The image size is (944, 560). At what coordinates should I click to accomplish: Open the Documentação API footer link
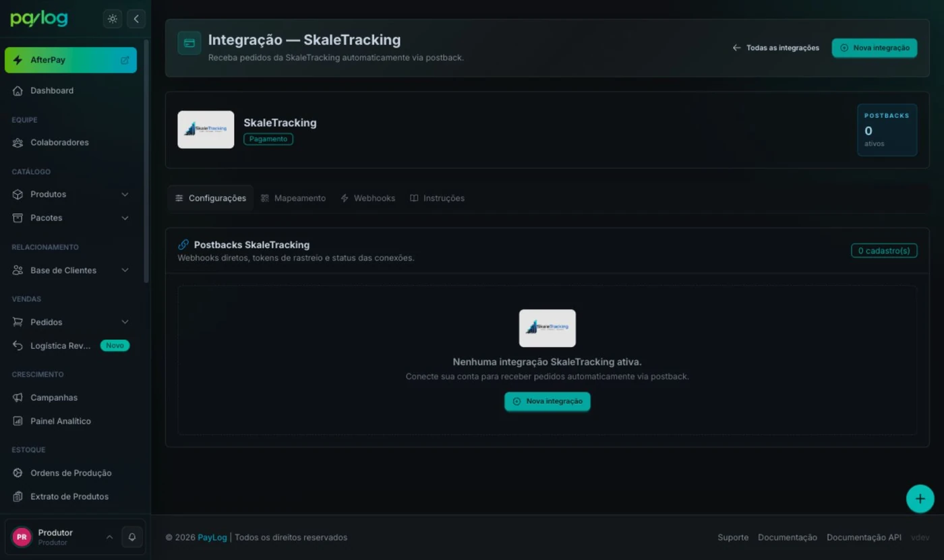(x=864, y=537)
